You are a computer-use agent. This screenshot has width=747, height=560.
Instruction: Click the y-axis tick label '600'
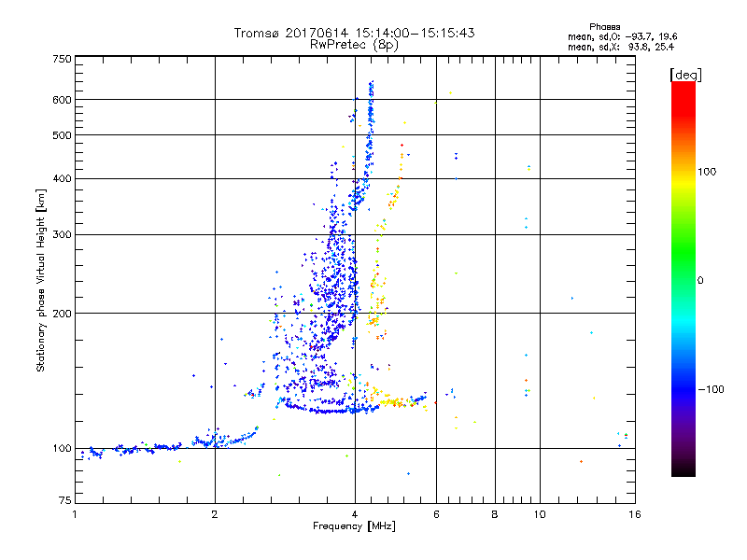[62, 100]
